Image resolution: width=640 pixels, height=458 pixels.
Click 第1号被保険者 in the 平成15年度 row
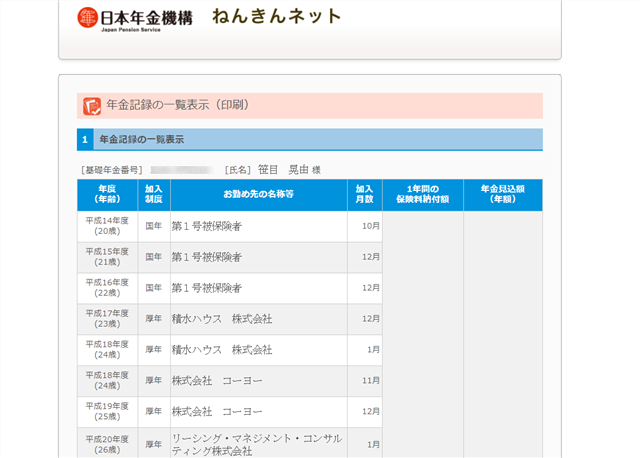point(207,257)
